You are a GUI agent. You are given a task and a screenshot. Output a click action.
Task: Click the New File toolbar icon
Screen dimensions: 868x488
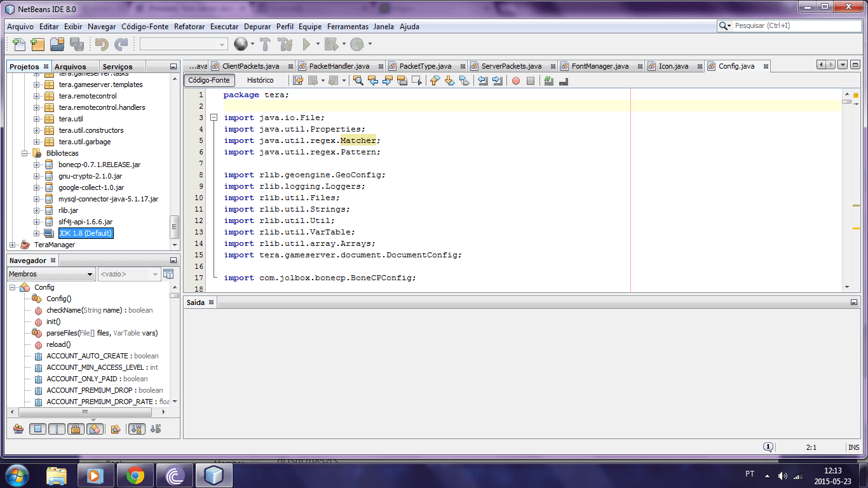coord(19,44)
